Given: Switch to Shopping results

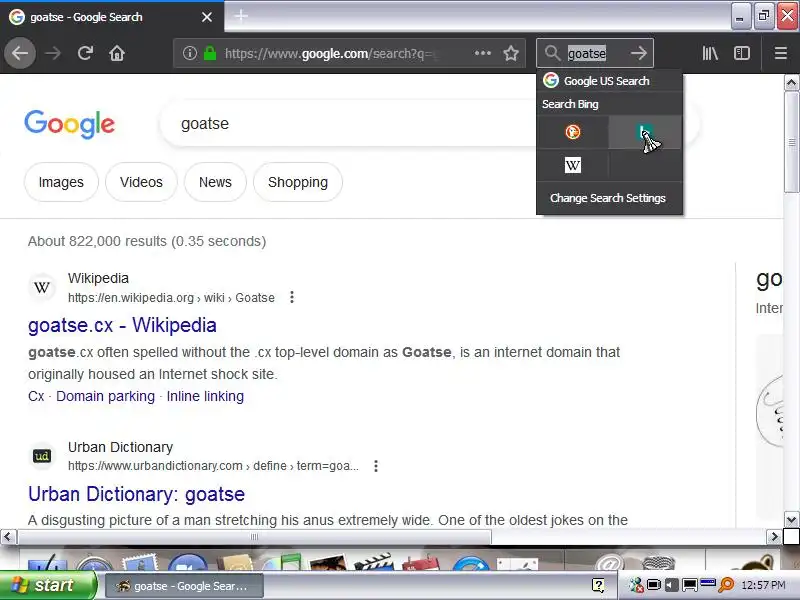Looking at the screenshot, I should (x=298, y=182).
